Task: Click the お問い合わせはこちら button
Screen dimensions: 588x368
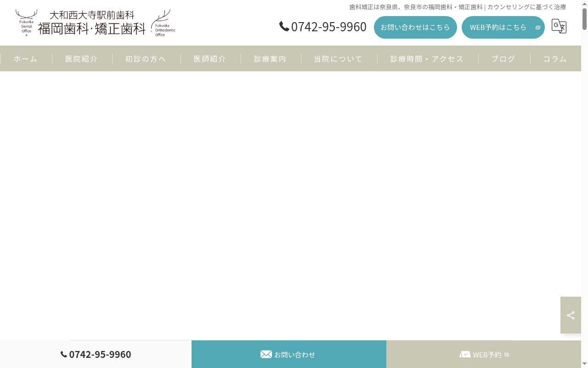Action: tap(415, 27)
